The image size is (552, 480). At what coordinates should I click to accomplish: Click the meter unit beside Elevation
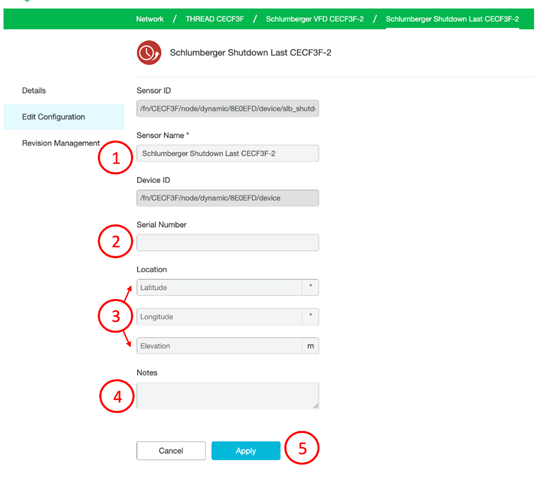tap(310, 346)
